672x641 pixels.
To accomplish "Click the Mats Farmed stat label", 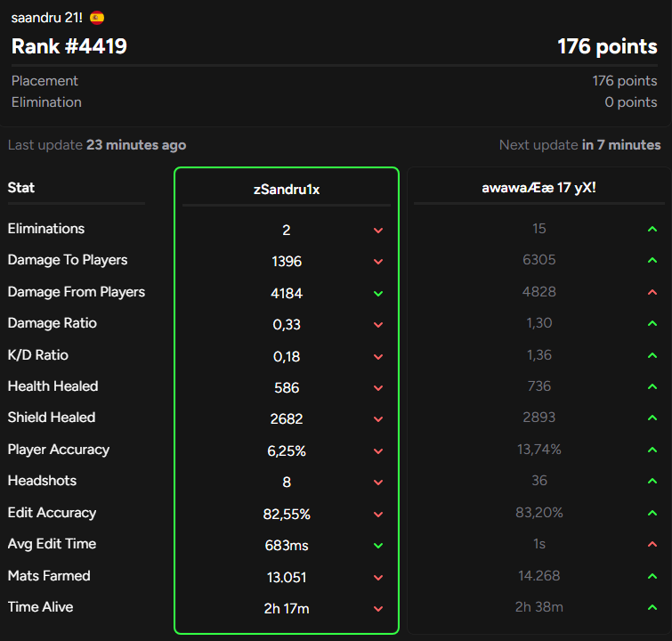I will click(49, 576).
